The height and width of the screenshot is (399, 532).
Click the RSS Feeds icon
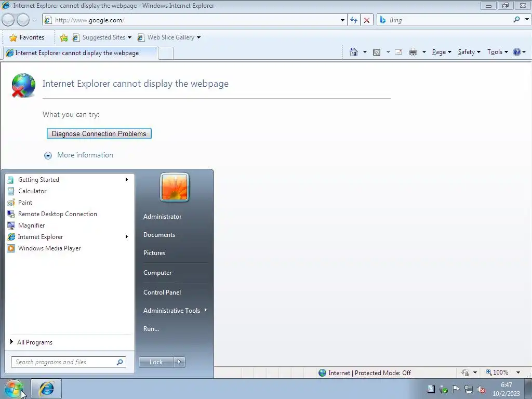[x=377, y=52]
